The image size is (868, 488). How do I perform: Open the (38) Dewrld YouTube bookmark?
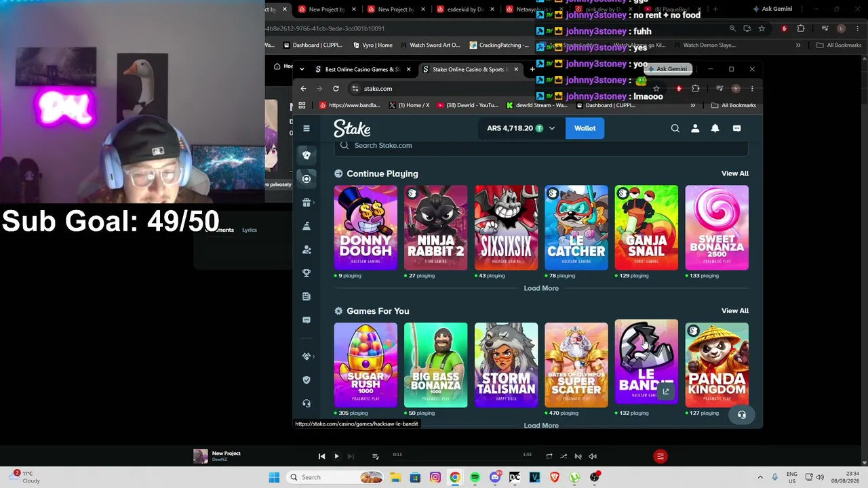(x=468, y=105)
